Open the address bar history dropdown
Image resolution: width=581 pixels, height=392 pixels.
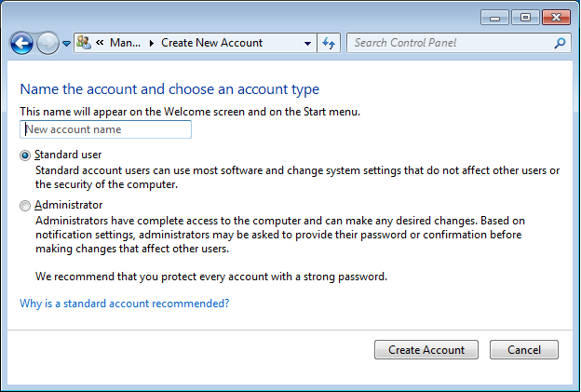pos(308,43)
